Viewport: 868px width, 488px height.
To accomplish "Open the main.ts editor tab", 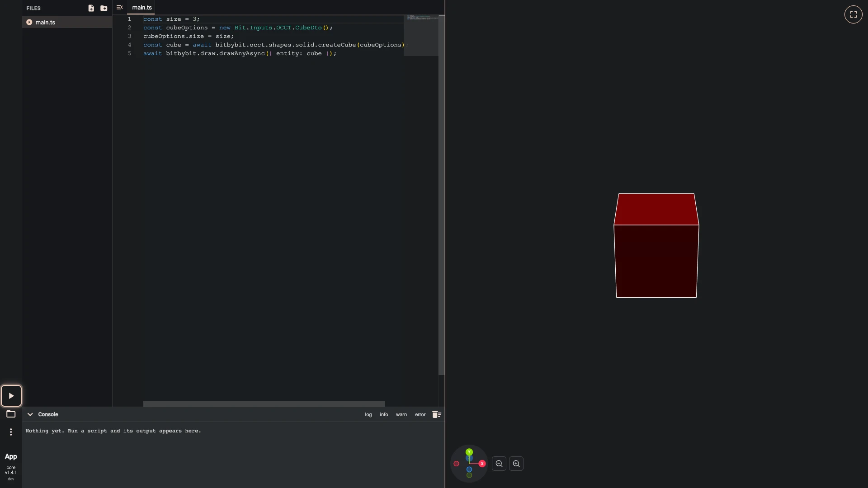I will point(142,8).
